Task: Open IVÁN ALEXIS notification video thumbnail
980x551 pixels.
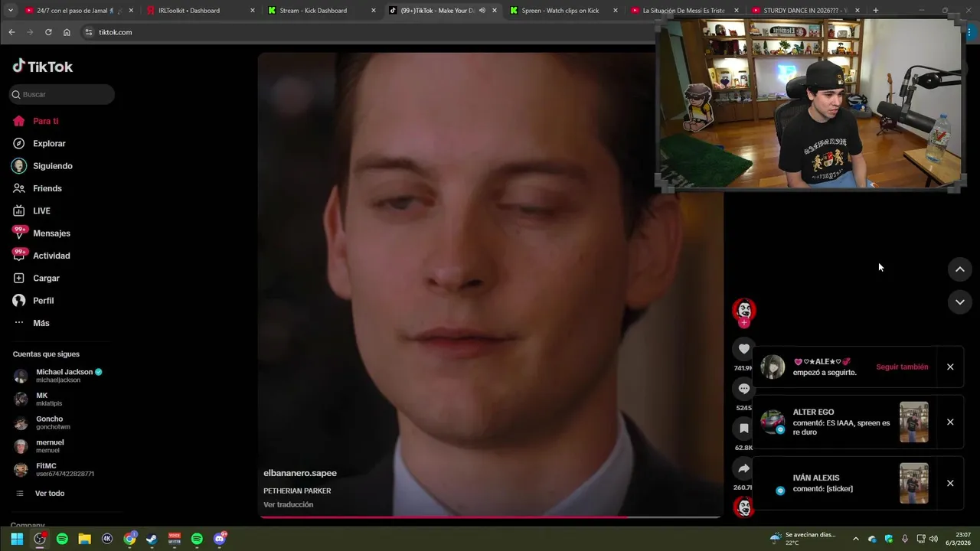Action: pyautogui.click(x=913, y=483)
